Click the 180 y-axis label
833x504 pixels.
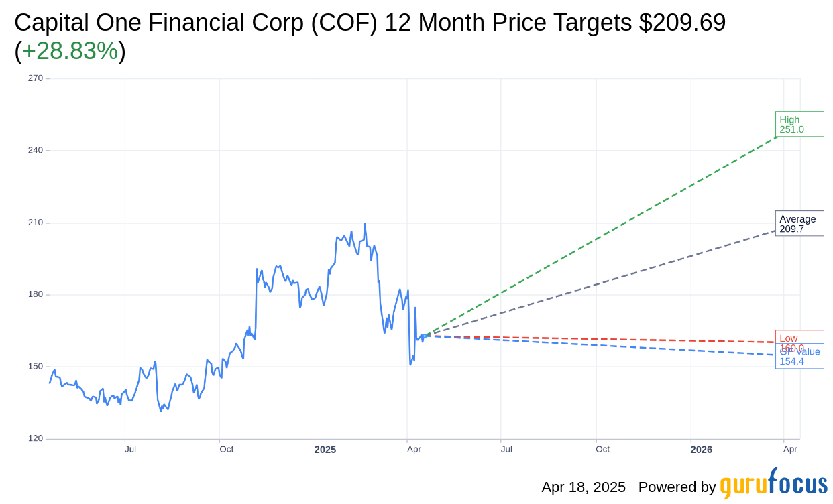coord(36,294)
